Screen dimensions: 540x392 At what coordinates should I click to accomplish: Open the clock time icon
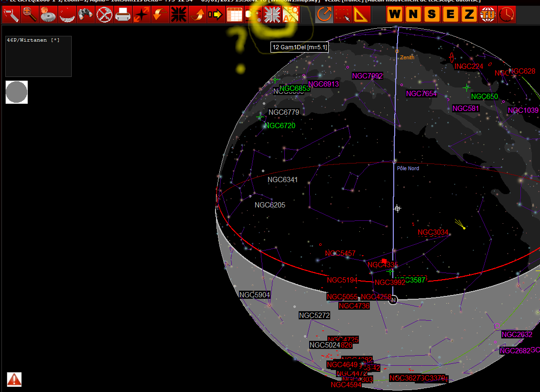pos(507,15)
